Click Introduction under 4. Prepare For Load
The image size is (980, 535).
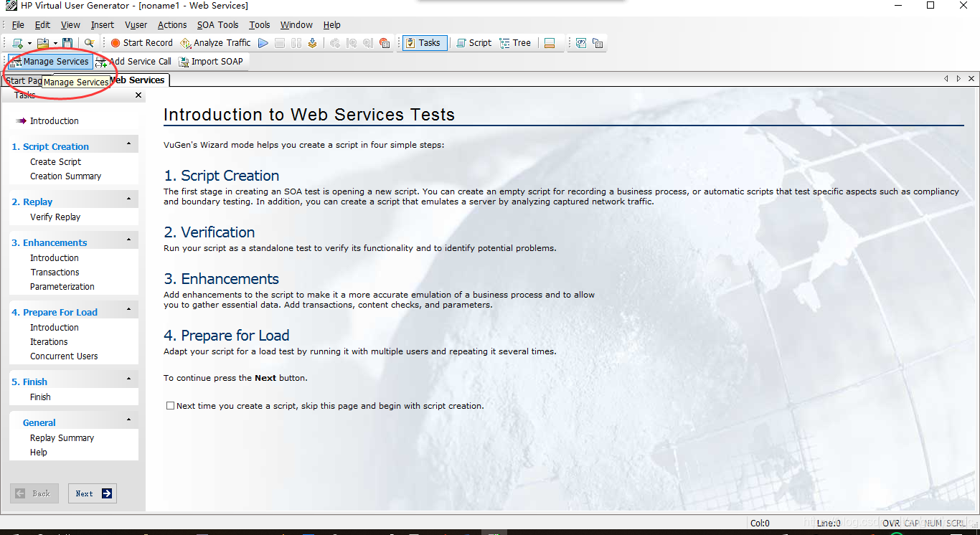55,328
